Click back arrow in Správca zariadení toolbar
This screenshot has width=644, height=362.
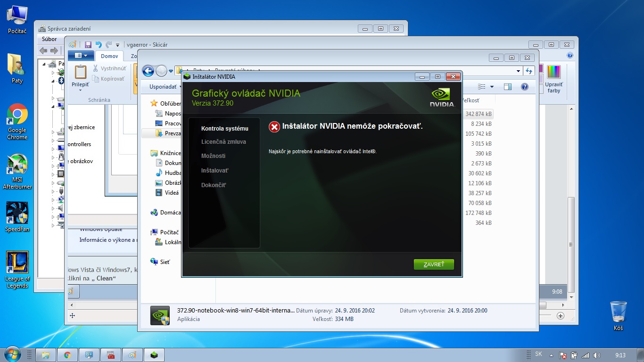(43, 50)
